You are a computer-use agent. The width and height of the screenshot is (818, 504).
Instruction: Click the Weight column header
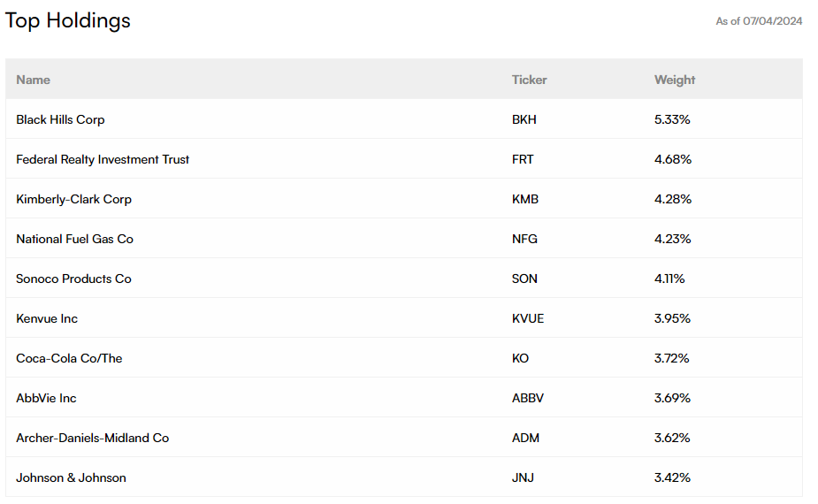pyautogui.click(x=675, y=80)
